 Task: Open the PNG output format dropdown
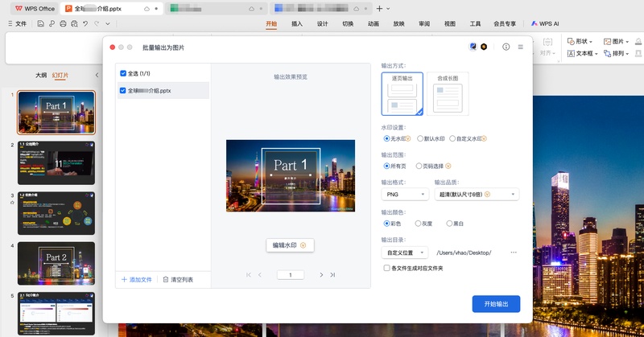[x=405, y=194]
